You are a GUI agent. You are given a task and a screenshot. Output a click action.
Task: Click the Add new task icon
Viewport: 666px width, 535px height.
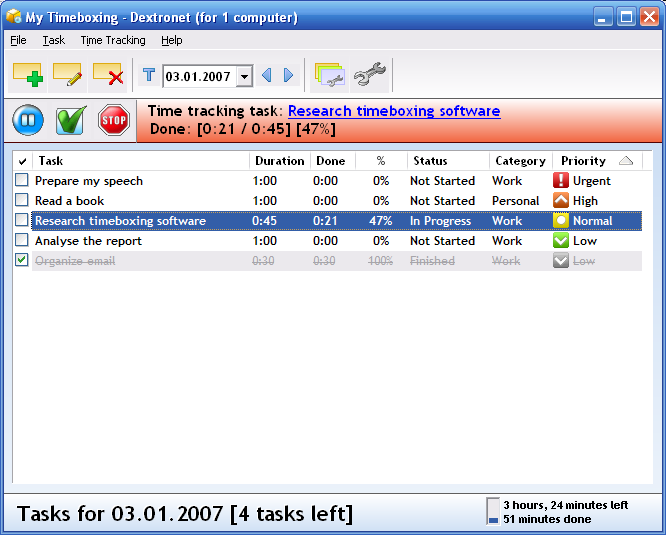(x=28, y=76)
